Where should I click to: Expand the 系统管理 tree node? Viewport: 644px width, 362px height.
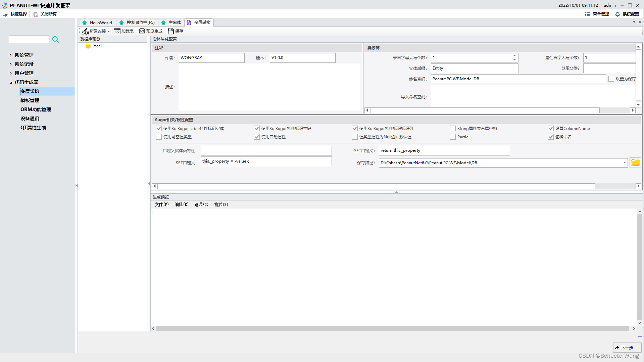(10, 55)
